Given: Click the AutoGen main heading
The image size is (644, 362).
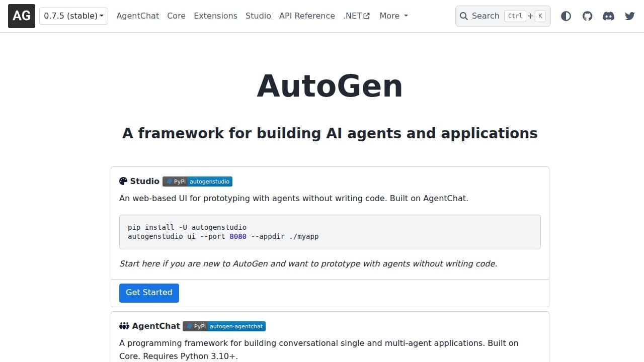Looking at the screenshot, I should [x=330, y=86].
